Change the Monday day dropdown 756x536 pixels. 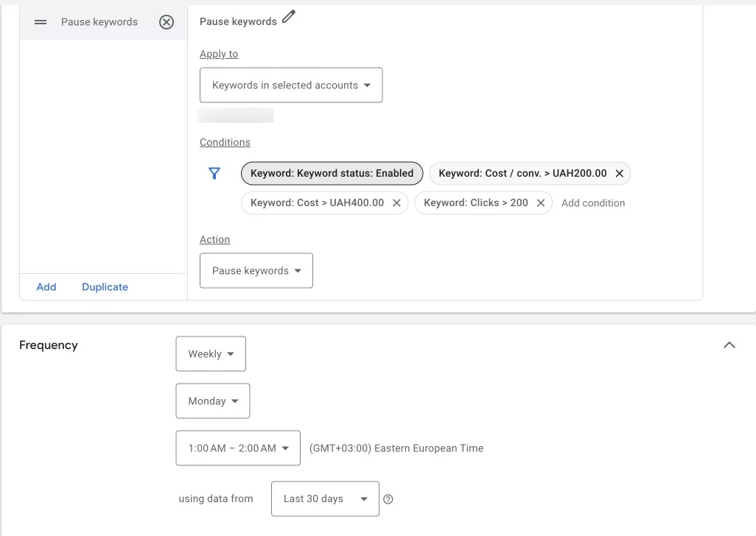point(213,401)
